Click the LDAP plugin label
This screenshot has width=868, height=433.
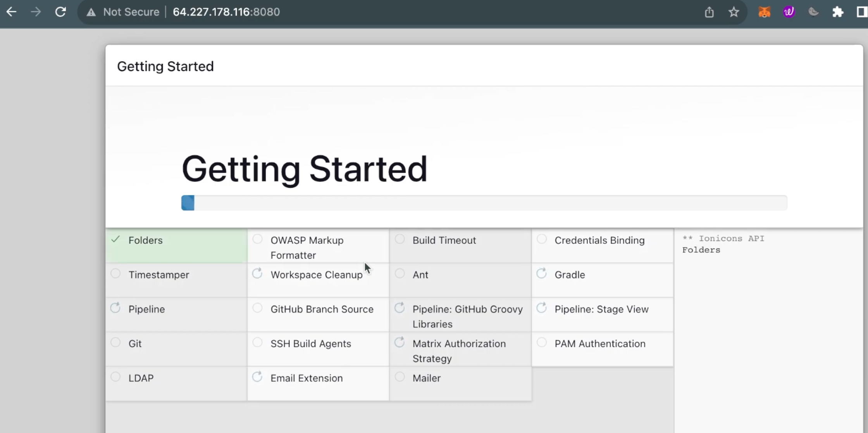click(141, 378)
